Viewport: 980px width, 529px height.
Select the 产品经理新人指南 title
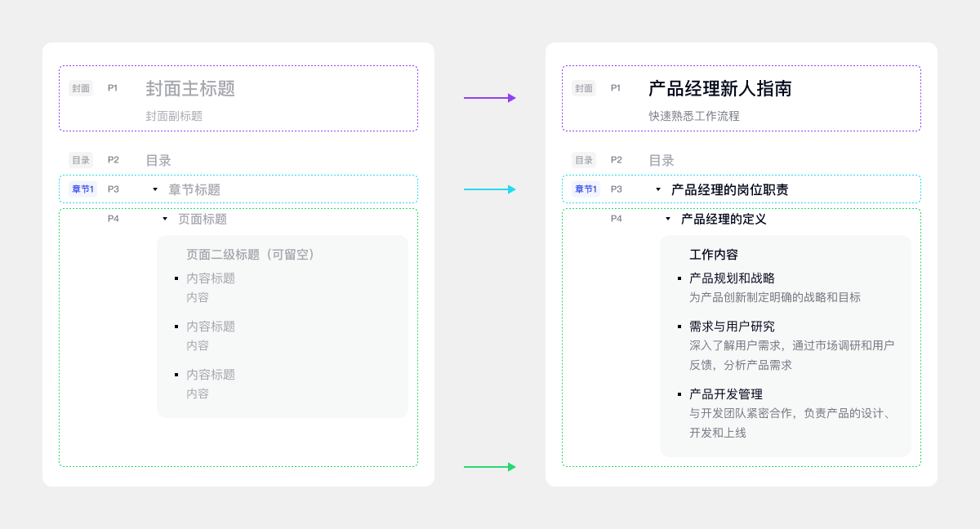tap(719, 88)
